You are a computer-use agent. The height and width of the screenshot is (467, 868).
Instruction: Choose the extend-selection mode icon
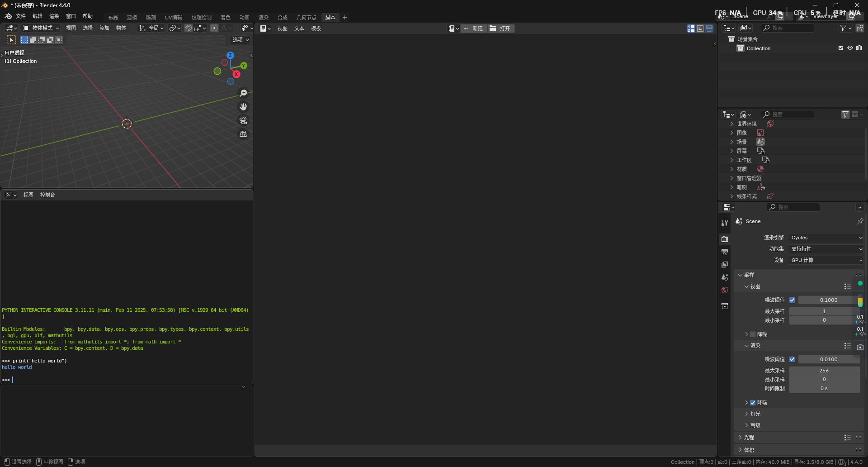(x=33, y=40)
